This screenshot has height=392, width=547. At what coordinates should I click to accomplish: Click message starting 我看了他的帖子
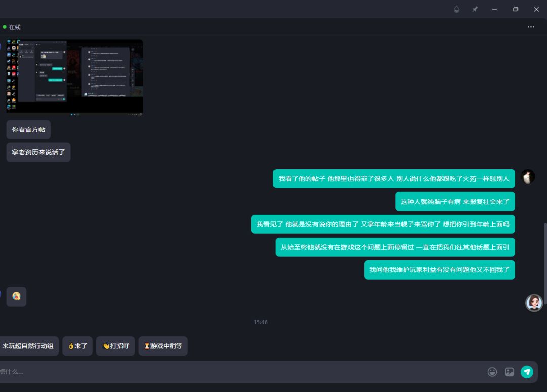pos(394,179)
